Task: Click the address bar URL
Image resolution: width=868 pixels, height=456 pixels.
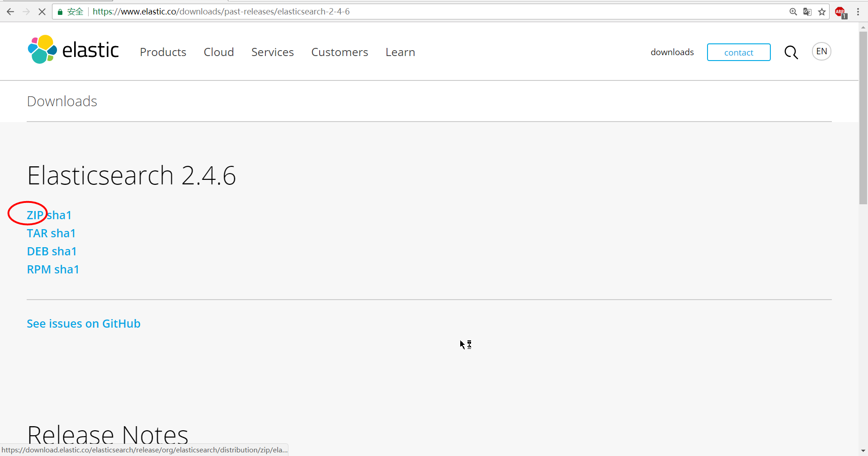Action: [221, 12]
